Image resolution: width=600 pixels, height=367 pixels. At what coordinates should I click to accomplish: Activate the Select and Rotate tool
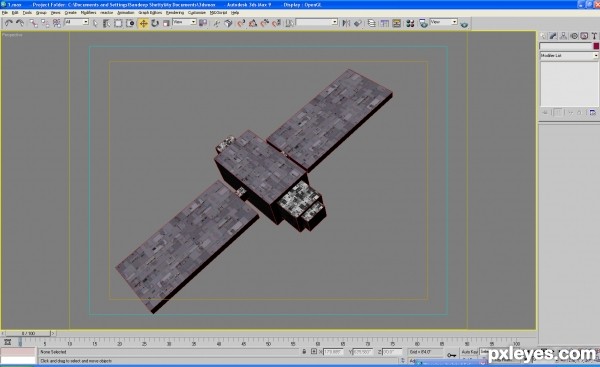[155, 23]
